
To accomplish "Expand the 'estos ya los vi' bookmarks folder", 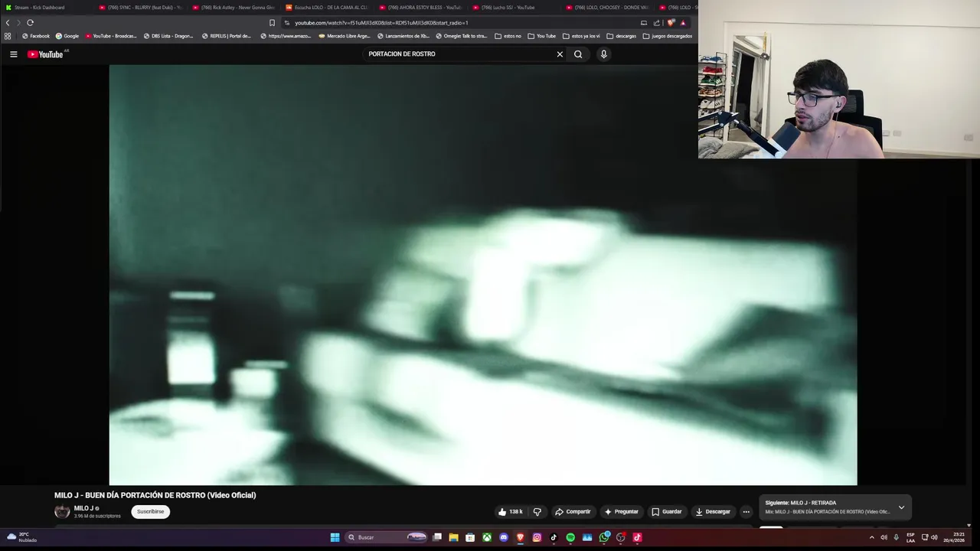I will (x=581, y=36).
